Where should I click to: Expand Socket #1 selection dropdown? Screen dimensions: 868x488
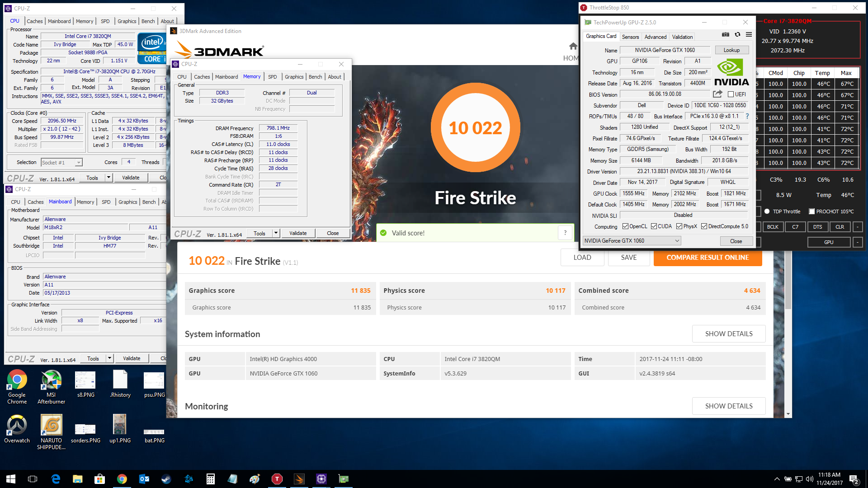pyautogui.click(x=79, y=163)
